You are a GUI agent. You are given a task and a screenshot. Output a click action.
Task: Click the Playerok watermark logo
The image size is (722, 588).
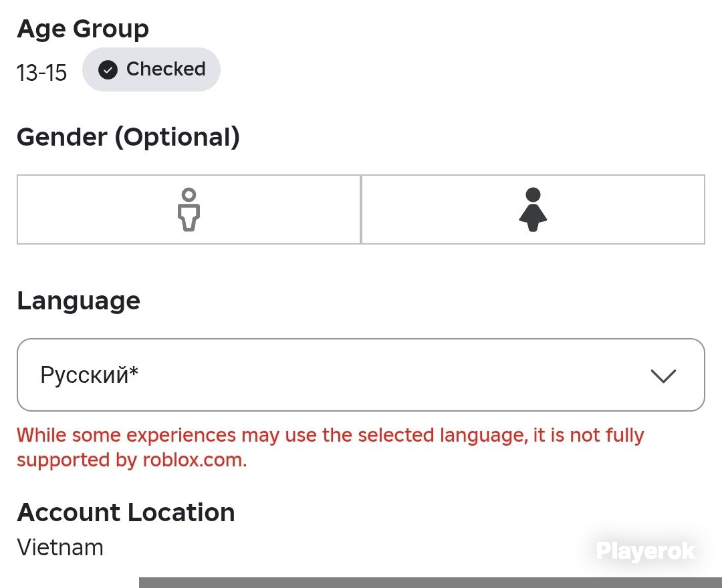tap(646, 551)
